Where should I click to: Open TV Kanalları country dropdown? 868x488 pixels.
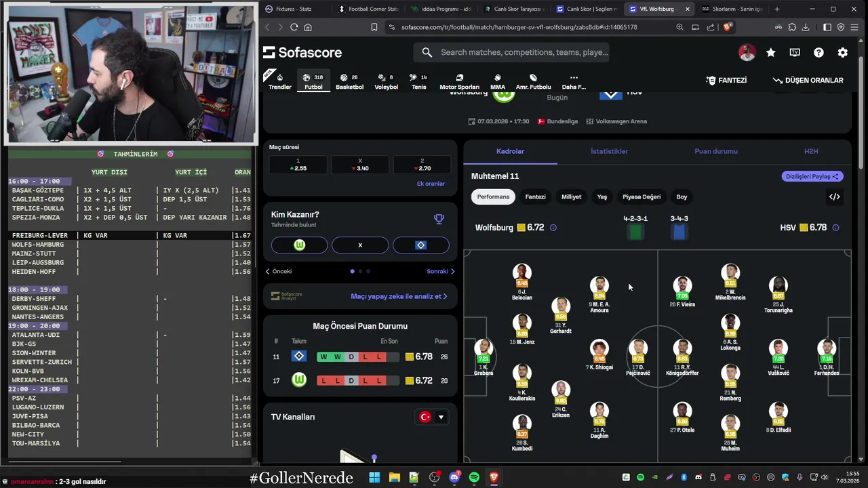coord(432,417)
